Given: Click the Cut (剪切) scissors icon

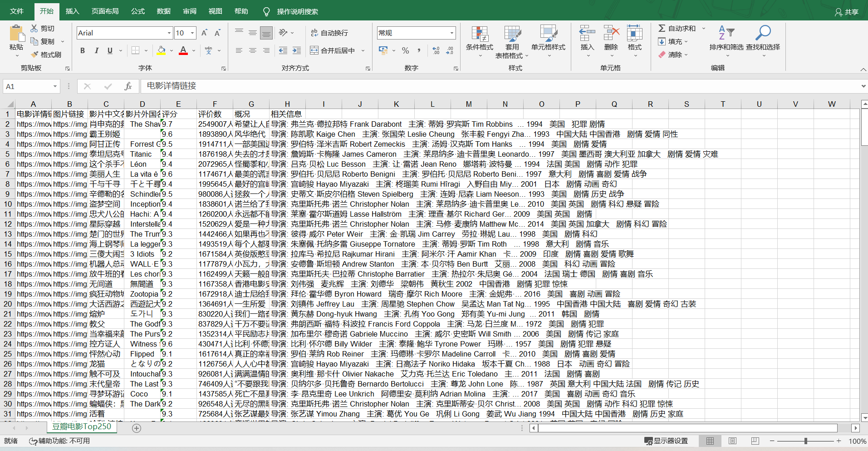Looking at the screenshot, I should (34, 28).
